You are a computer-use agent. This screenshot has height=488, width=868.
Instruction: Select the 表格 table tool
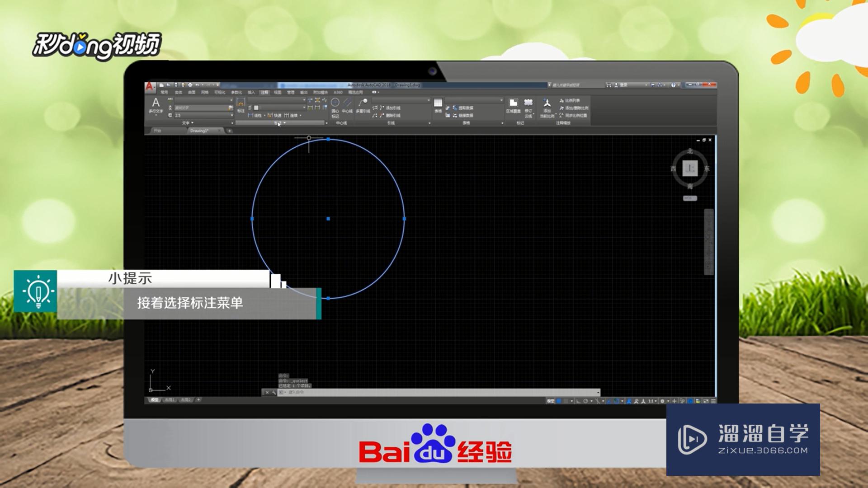pos(438,105)
